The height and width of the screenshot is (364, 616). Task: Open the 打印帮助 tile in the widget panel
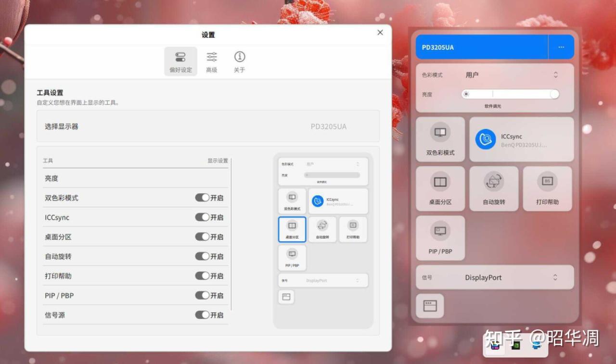pyautogui.click(x=548, y=188)
